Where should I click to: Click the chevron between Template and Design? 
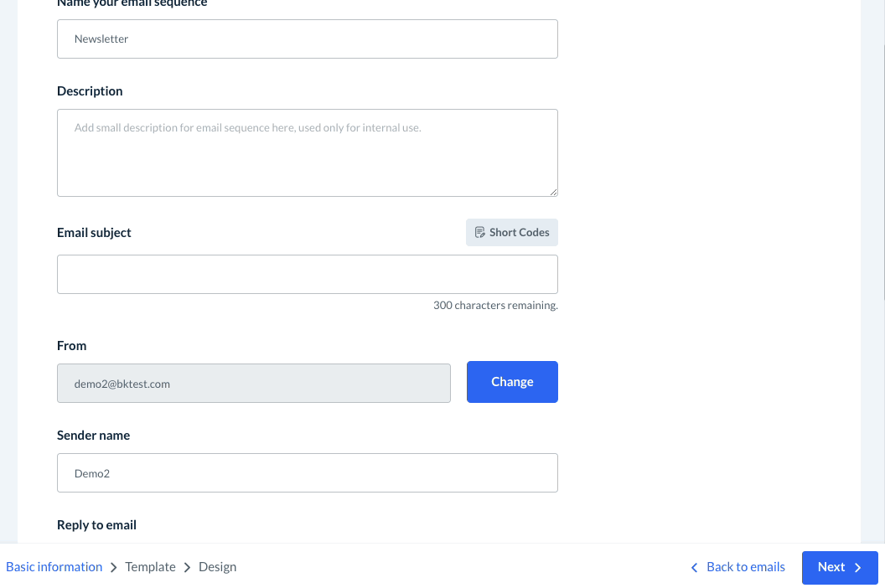pyautogui.click(x=187, y=568)
